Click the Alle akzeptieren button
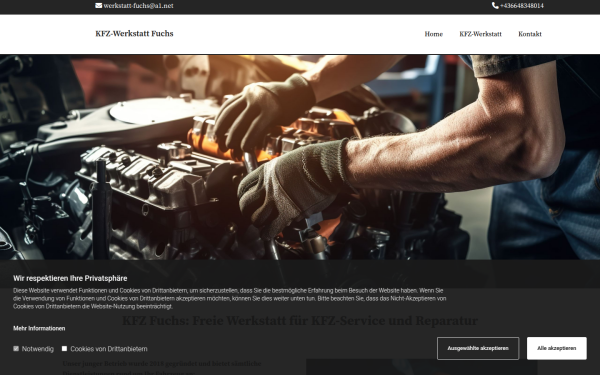Image resolution: width=600 pixels, height=375 pixels. 556,348
